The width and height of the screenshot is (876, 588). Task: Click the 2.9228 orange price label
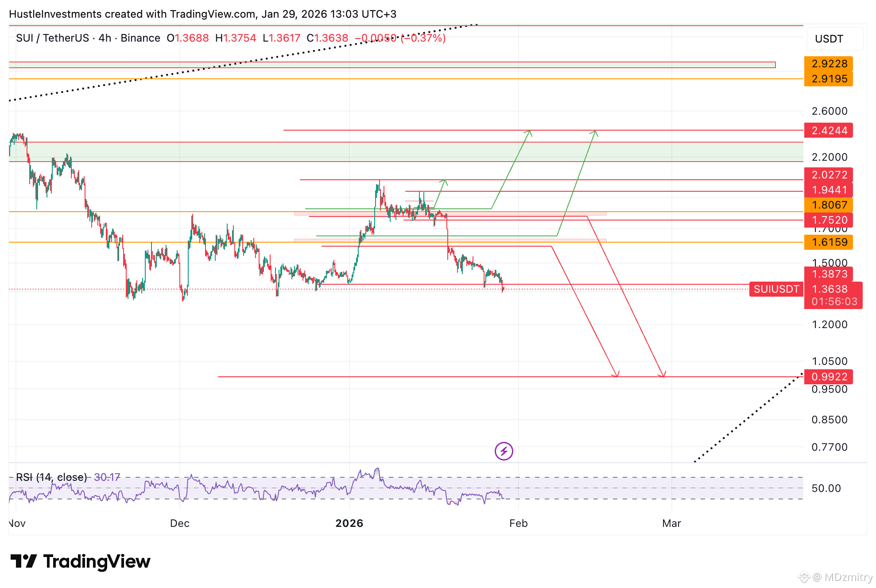(x=829, y=64)
